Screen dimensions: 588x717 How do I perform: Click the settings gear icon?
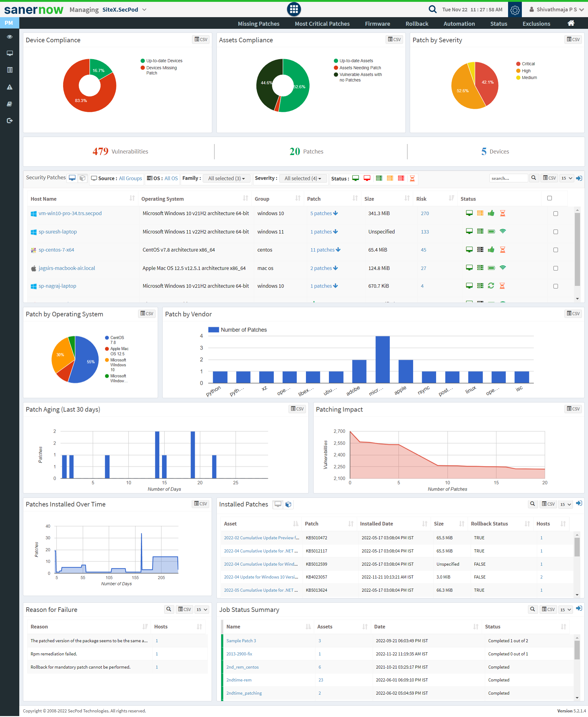click(514, 10)
